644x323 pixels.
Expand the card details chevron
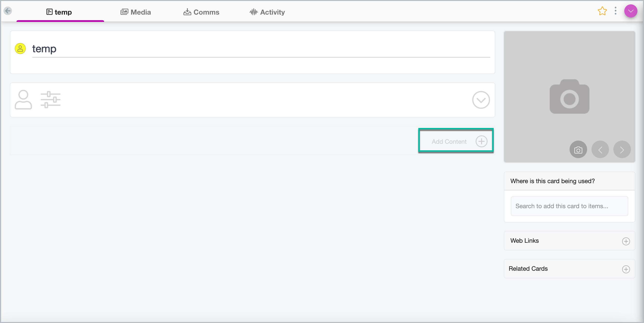tap(481, 100)
